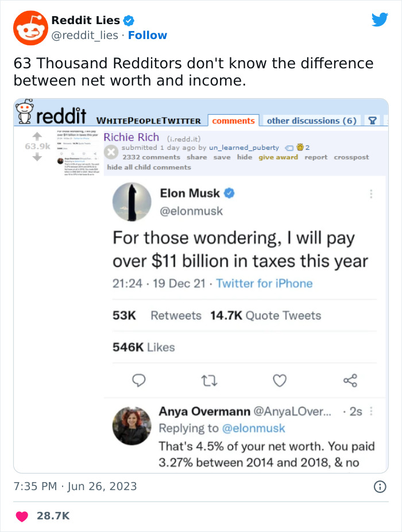The width and height of the screenshot is (402, 532).
Task: Open the un_learned_puberty user link
Action: coord(243,147)
